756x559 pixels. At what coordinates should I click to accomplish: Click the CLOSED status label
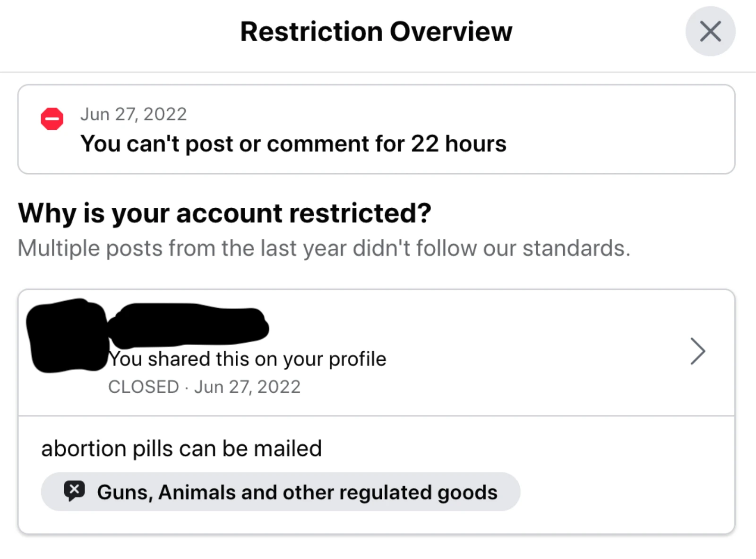click(x=144, y=387)
